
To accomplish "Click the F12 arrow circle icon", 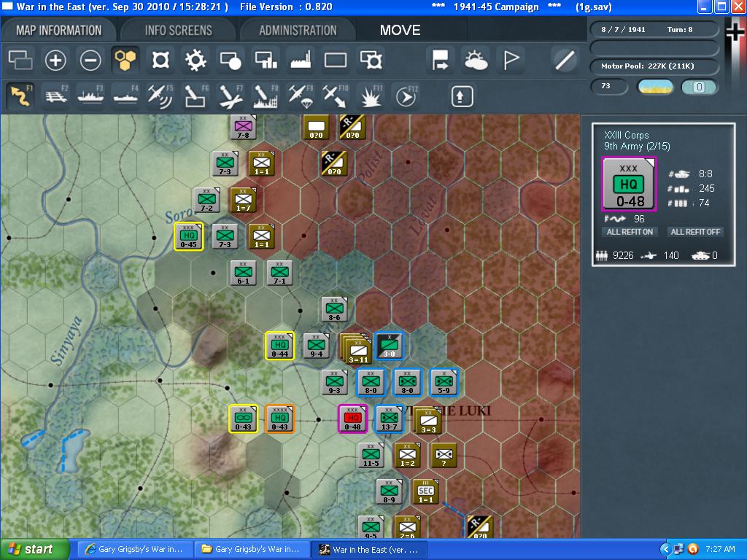I will [x=406, y=96].
